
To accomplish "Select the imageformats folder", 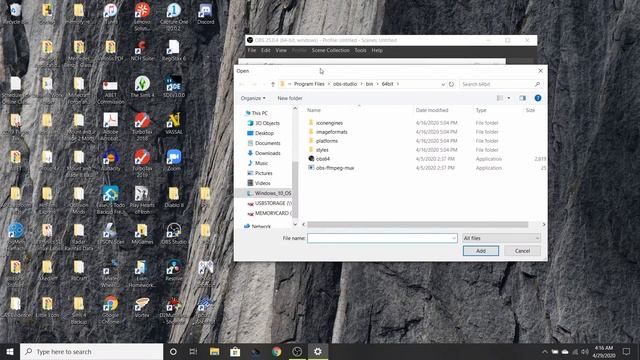I will 331,132.
